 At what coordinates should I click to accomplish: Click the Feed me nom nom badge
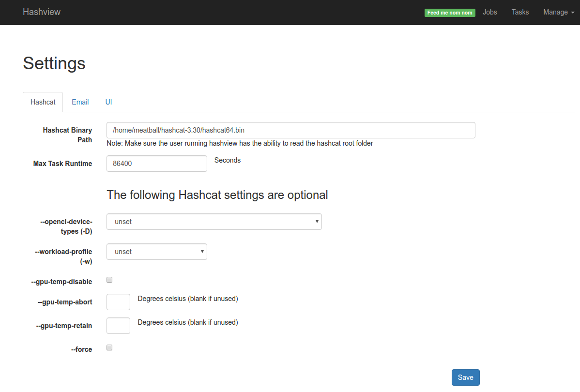pos(450,13)
